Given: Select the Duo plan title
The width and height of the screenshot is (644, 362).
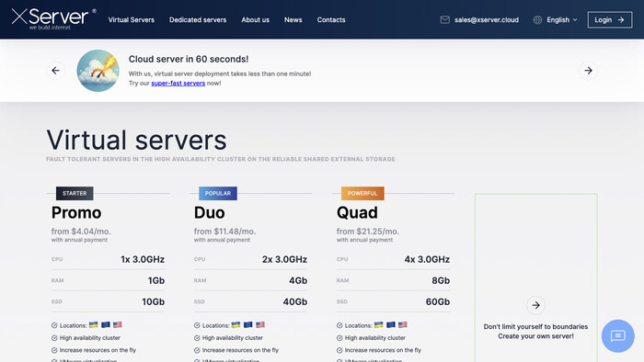Looking at the screenshot, I should (x=210, y=213).
